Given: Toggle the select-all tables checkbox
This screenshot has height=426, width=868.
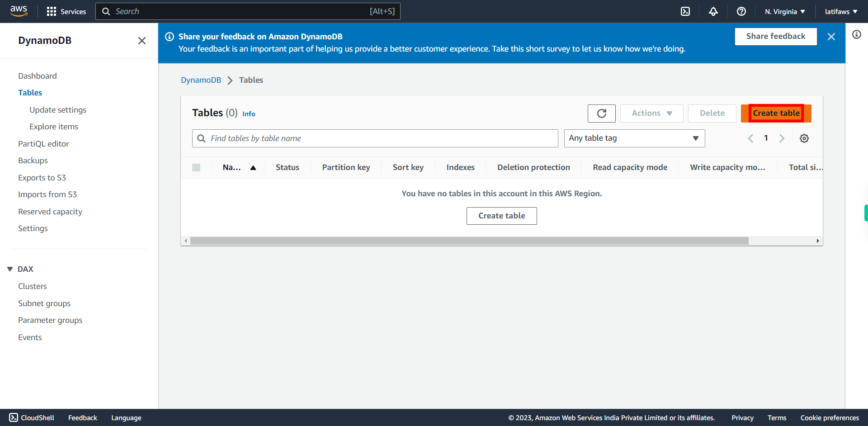Looking at the screenshot, I should 196,167.
